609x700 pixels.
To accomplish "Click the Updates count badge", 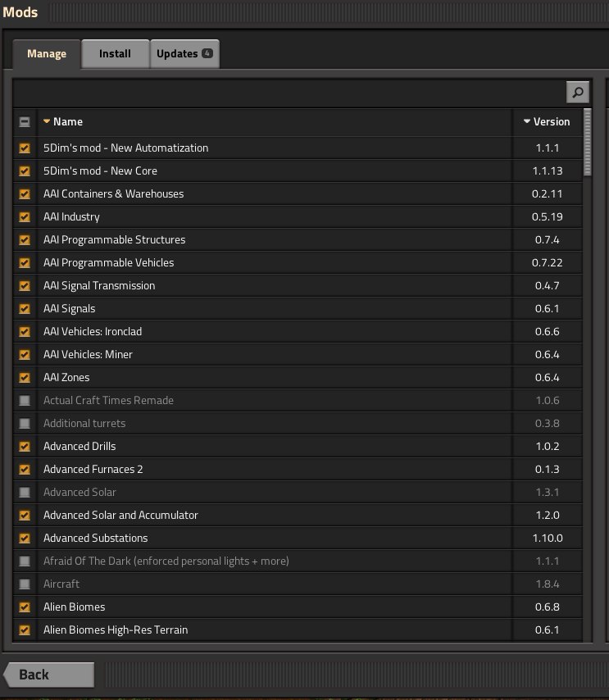I will [x=207, y=53].
